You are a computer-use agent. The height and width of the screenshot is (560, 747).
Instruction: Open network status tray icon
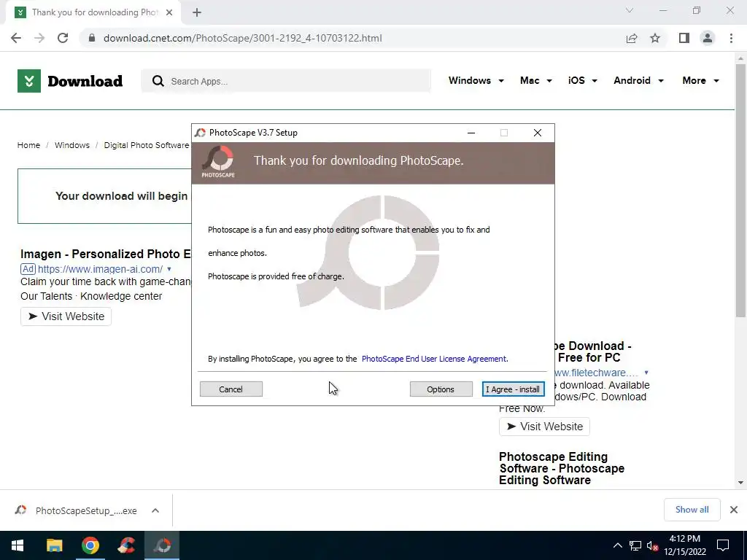coord(635,545)
